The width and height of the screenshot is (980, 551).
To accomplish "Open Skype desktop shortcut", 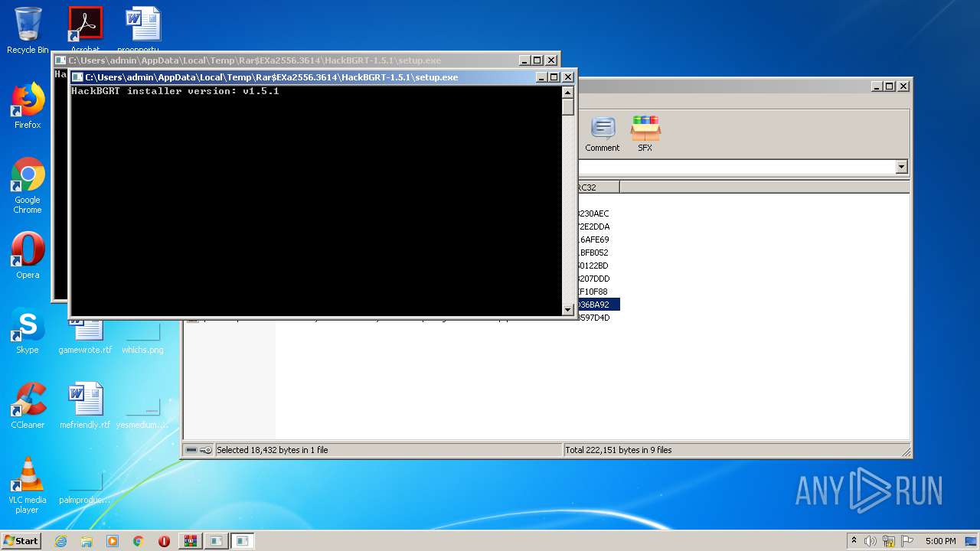I will (28, 331).
